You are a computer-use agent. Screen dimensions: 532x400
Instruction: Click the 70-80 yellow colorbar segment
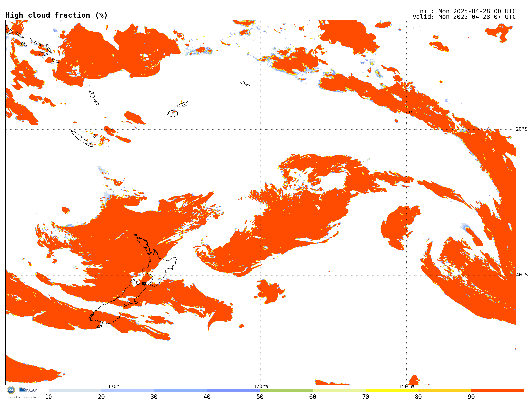(392, 391)
